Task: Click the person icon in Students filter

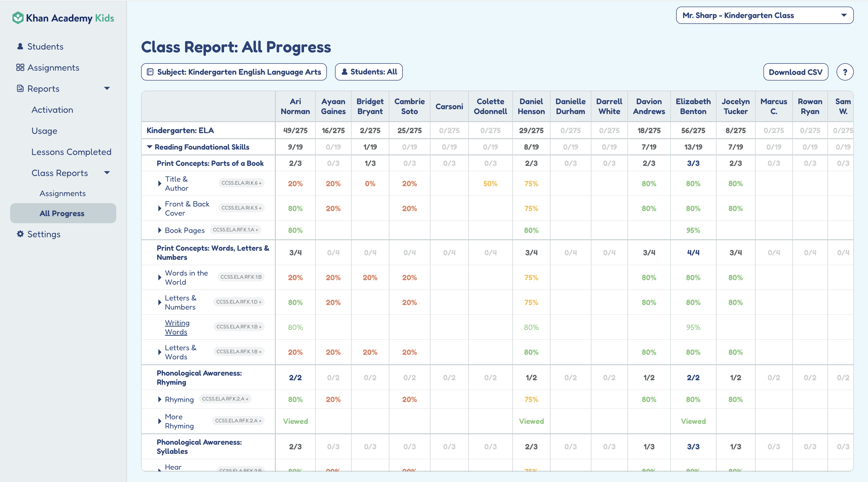Action: (344, 72)
